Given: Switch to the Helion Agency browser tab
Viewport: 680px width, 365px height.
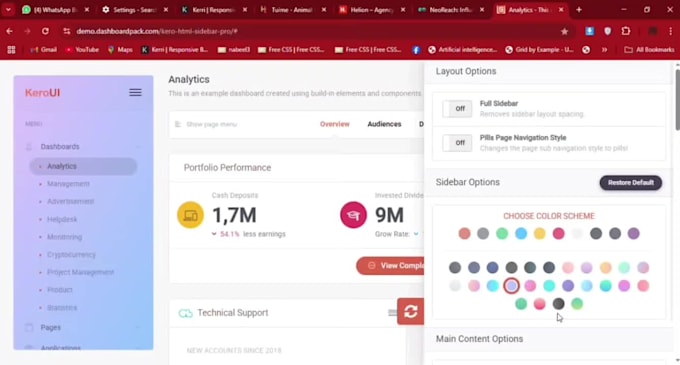Looking at the screenshot, I should pos(371,10).
